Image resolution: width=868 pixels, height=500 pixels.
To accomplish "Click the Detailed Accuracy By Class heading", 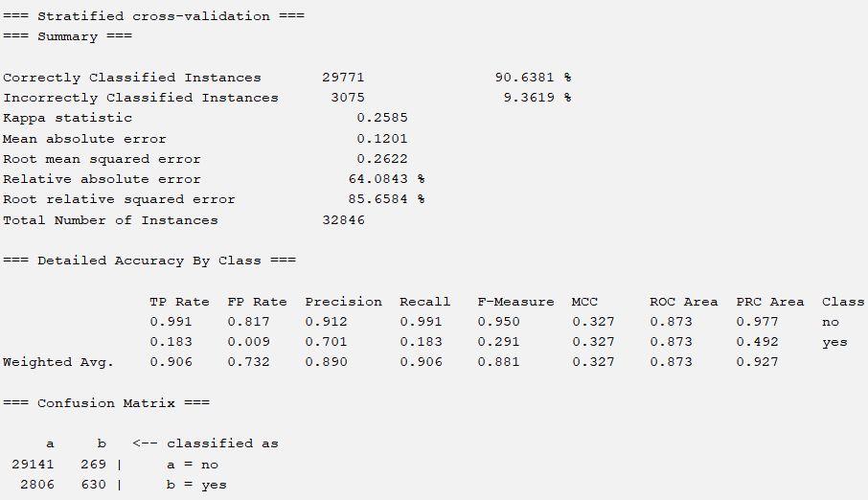I will [x=149, y=261].
